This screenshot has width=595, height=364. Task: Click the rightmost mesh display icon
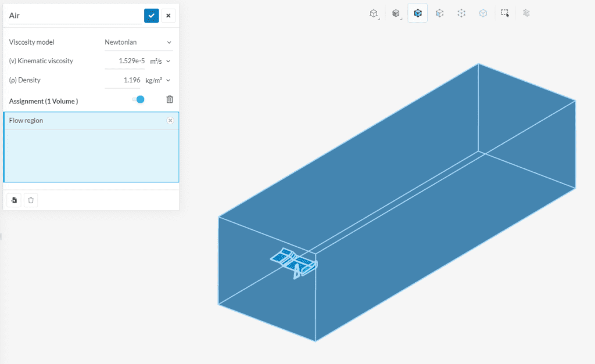click(526, 13)
